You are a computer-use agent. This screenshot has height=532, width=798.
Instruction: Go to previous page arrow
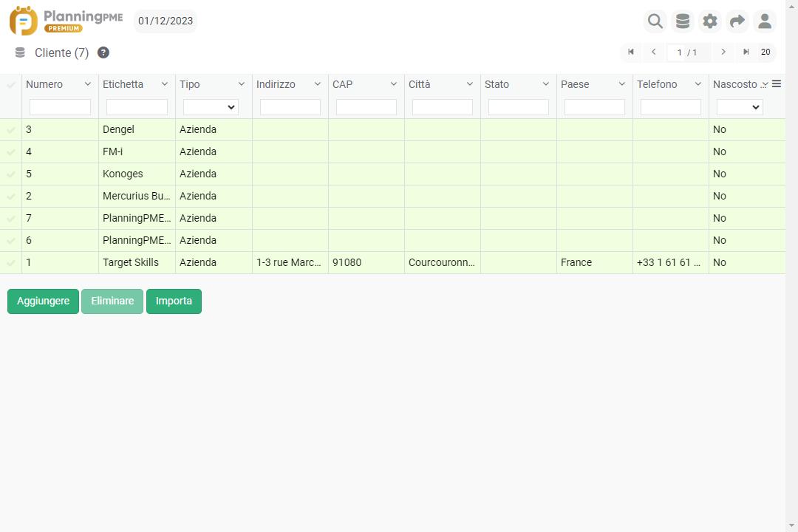pyautogui.click(x=654, y=52)
